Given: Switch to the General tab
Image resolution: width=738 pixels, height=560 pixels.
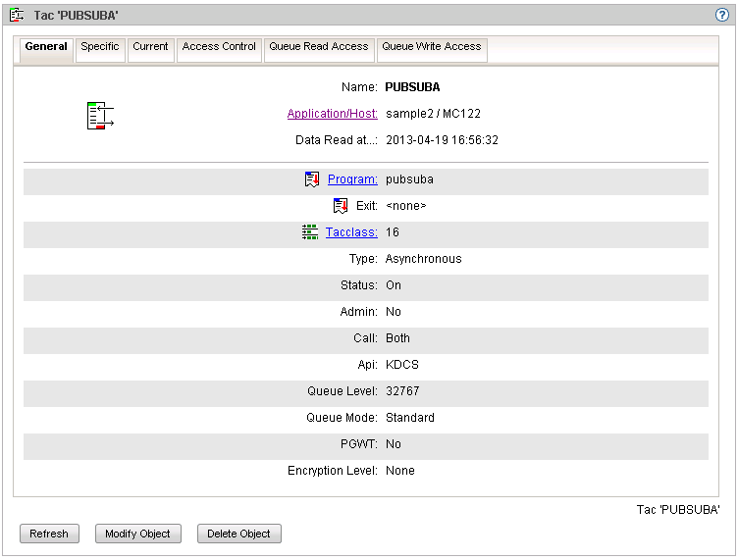Looking at the screenshot, I should (46, 47).
